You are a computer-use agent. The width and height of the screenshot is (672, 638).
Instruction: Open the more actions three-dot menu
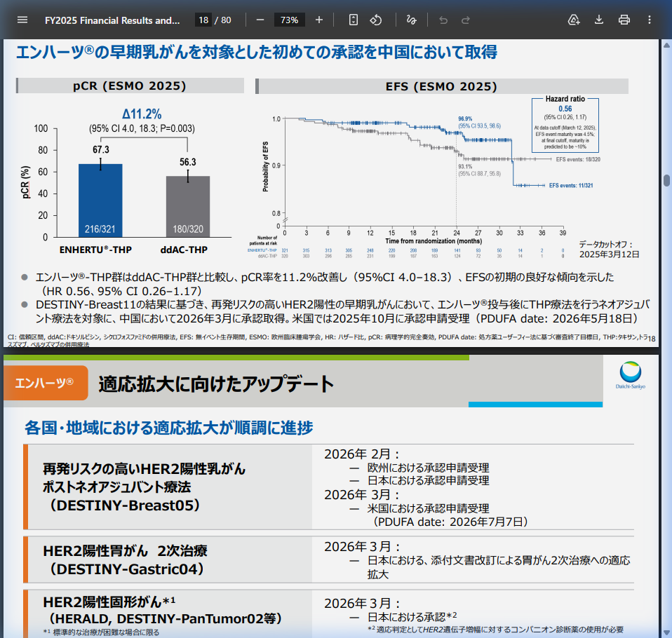[650, 20]
